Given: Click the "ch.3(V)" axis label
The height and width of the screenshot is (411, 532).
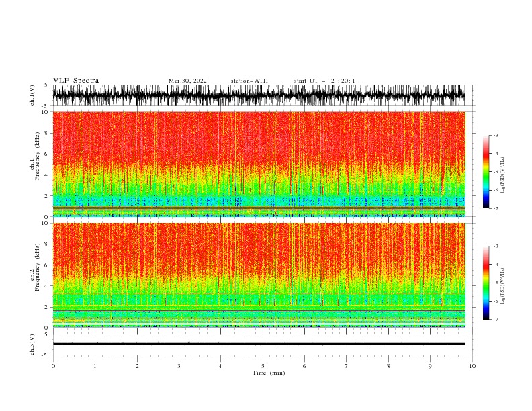Looking at the screenshot, I should coord(32,345).
